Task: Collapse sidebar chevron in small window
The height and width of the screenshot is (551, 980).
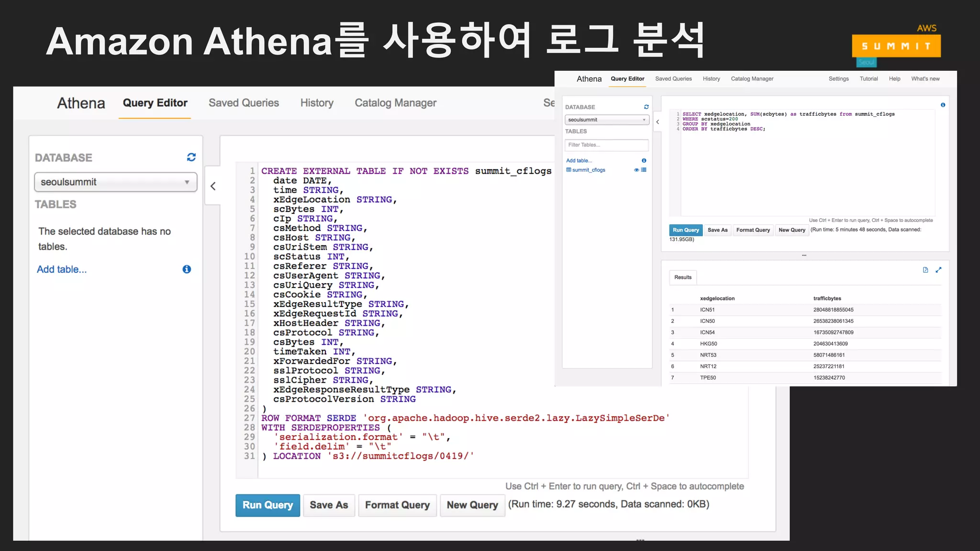Action: pos(657,122)
